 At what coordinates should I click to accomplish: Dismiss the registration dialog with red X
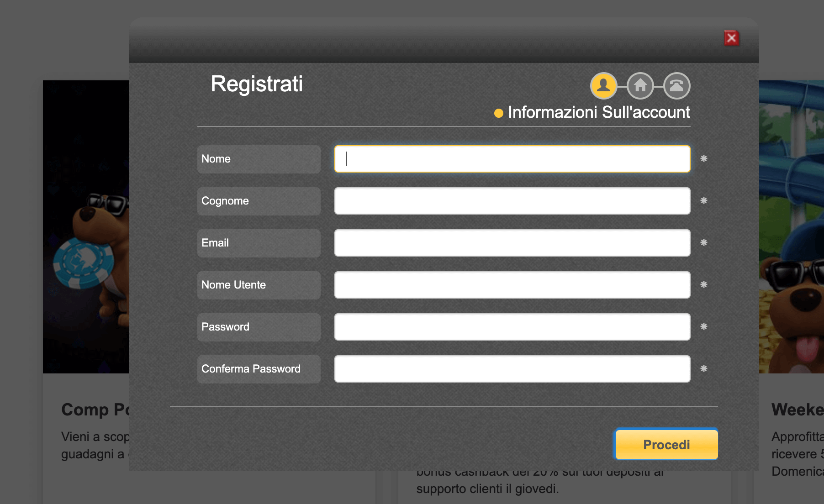pos(731,38)
